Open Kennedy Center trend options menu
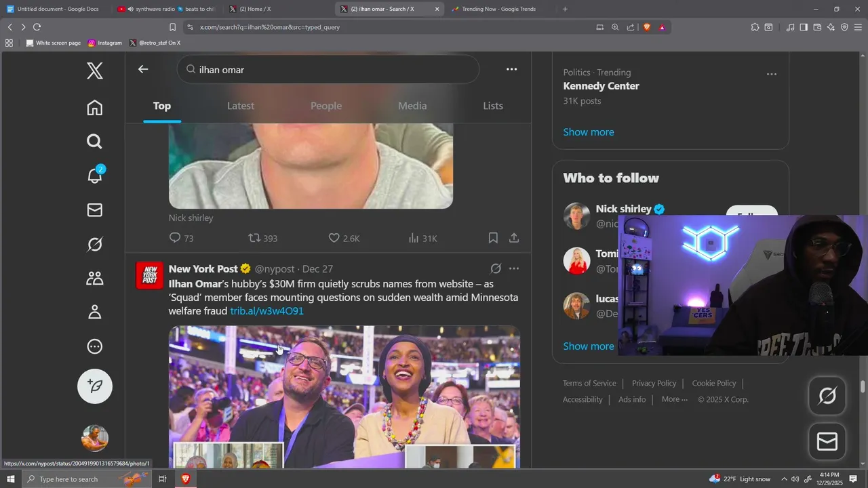 click(771, 74)
